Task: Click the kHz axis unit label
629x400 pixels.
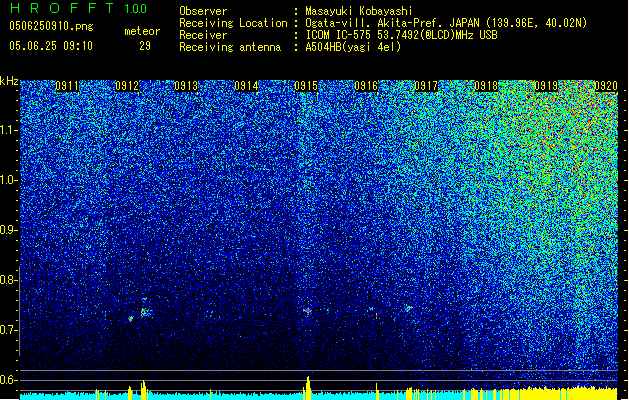Action: pos(9,81)
